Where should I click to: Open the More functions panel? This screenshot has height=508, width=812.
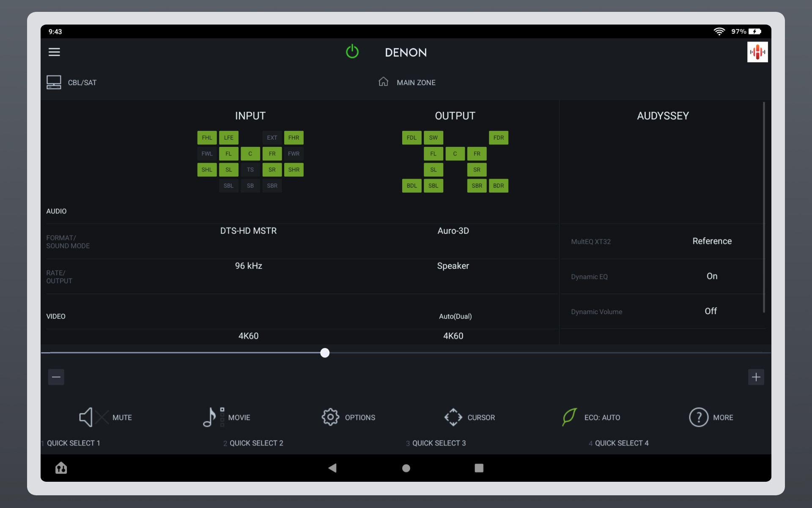pyautogui.click(x=712, y=417)
